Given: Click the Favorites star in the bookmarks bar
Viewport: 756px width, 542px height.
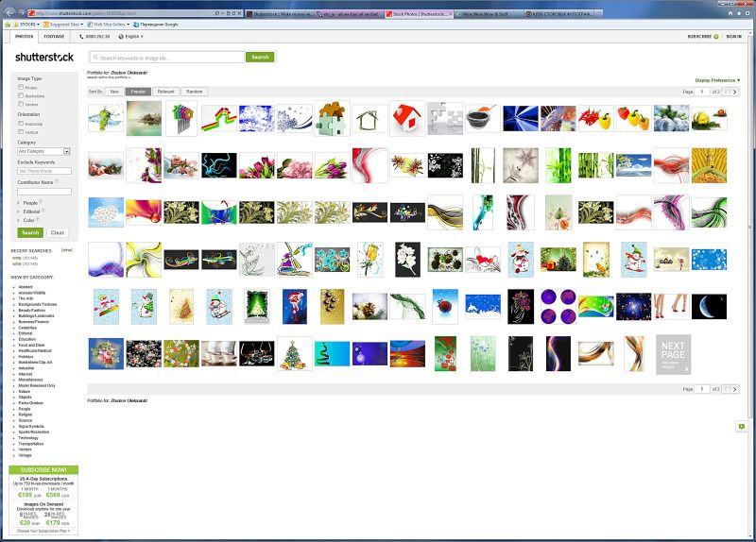Looking at the screenshot, I should tap(8, 25).
